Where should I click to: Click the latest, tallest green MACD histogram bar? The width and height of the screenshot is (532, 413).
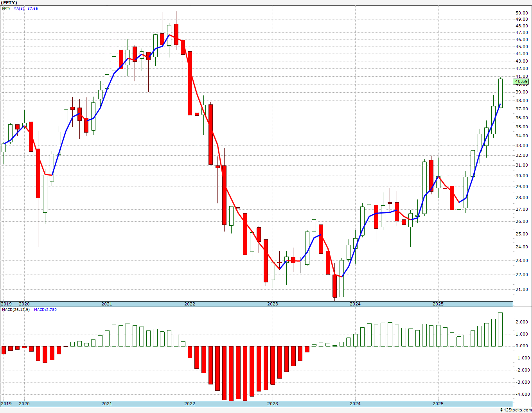click(x=500, y=329)
